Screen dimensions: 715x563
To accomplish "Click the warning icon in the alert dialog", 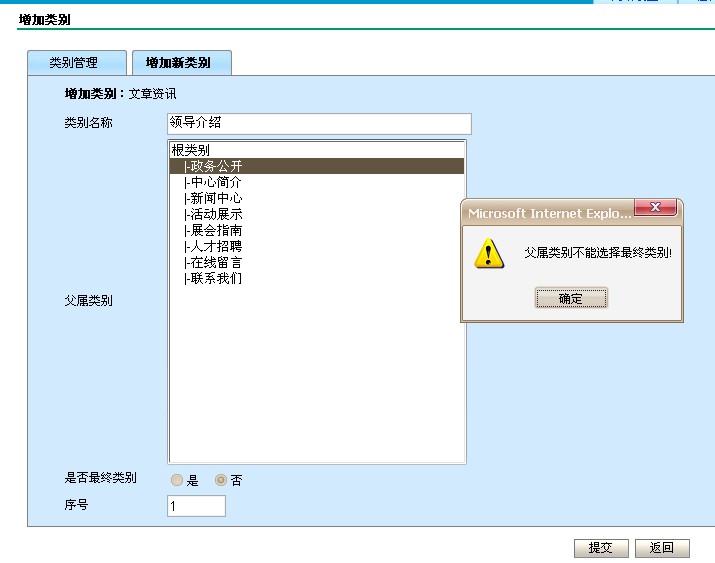I will coord(488,253).
